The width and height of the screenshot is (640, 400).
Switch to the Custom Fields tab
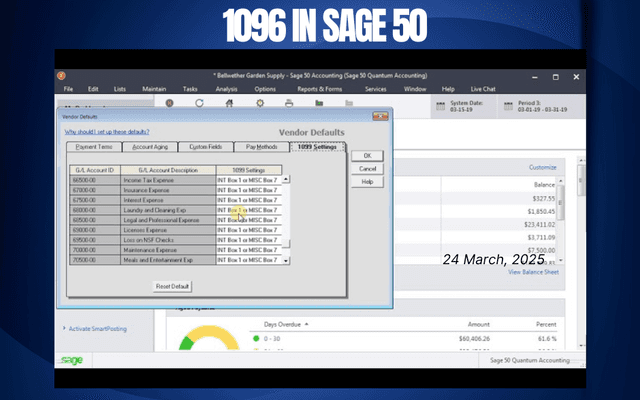point(206,147)
